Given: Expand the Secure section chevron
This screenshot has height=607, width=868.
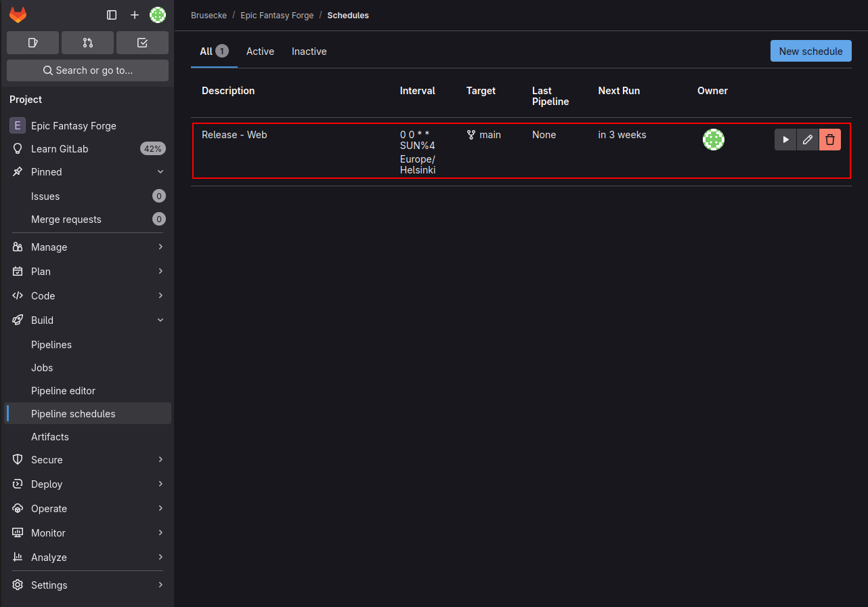Looking at the screenshot, I should pyautogui.click(x=160, y=460).
